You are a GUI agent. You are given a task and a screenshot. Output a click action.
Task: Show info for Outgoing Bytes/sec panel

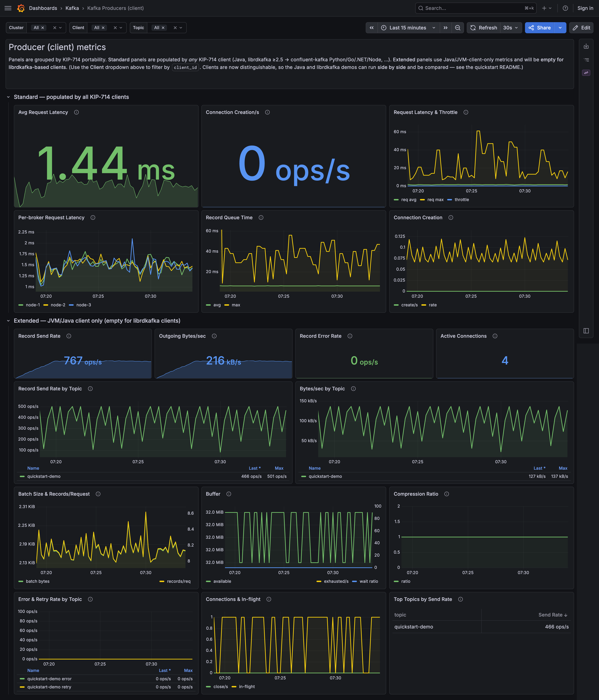214,336
